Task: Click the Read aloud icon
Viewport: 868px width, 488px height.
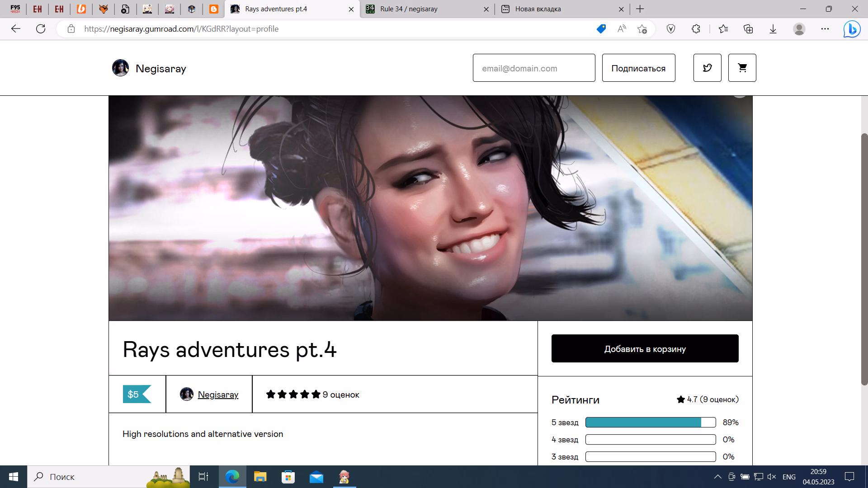Action: click(x=622, y=29)
